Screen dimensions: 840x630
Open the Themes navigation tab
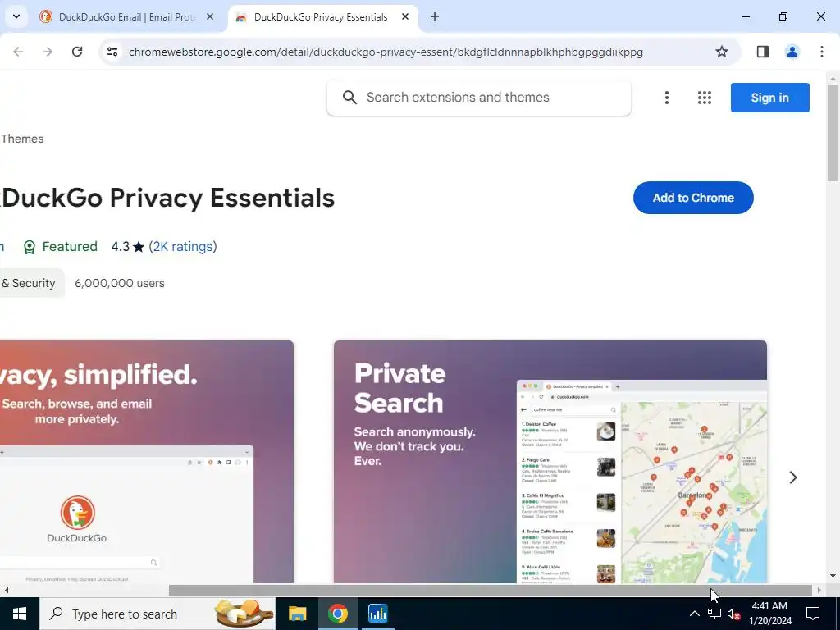(22, 139)
